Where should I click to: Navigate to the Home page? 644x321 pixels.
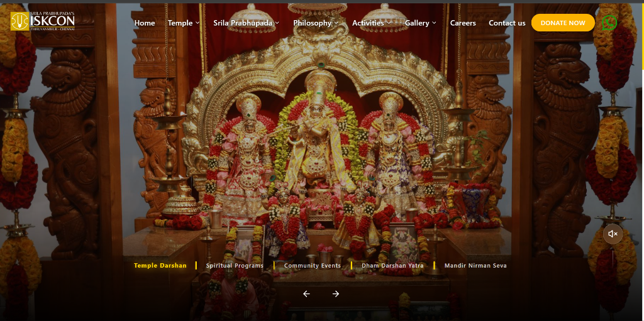coord(145,23)
